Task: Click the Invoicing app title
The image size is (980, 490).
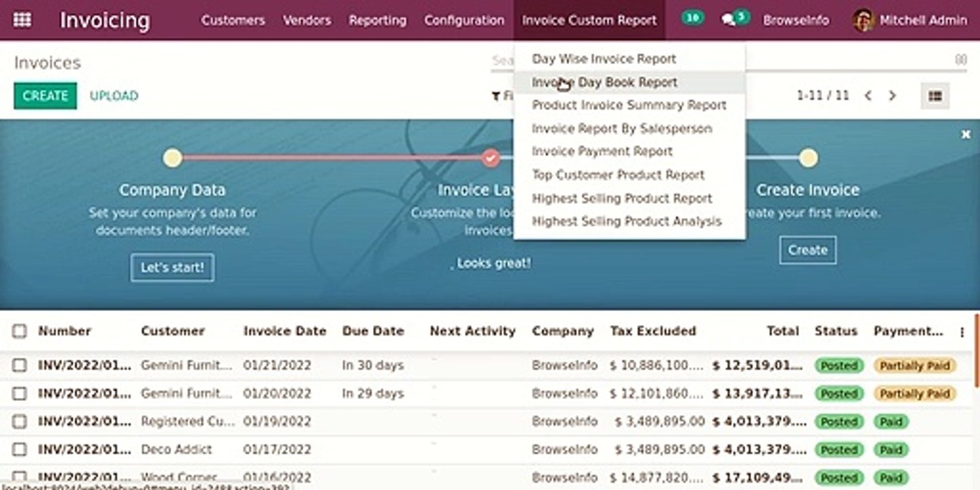Action: [105, 20]
